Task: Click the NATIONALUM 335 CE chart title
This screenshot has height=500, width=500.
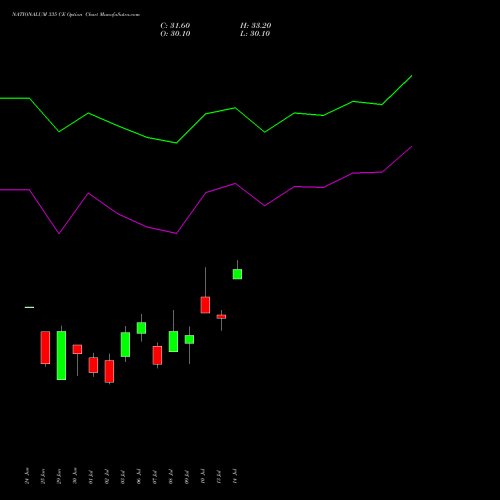Action: [x=76, y=15]
